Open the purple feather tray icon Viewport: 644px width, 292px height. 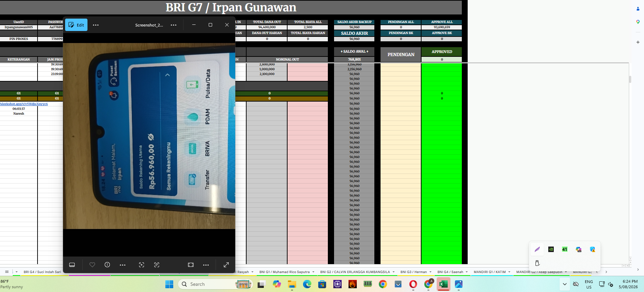tap(537, 249)
